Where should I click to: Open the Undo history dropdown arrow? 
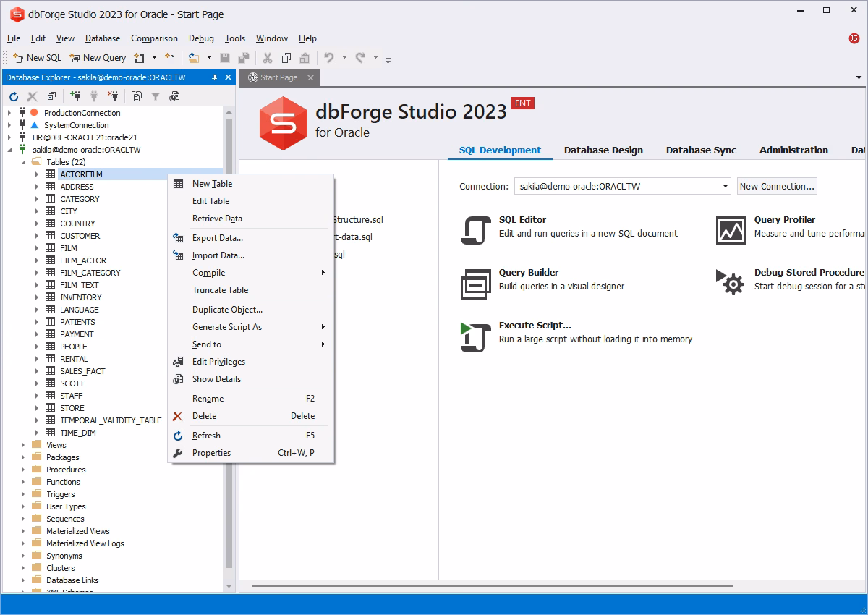[x=344, y=58]
